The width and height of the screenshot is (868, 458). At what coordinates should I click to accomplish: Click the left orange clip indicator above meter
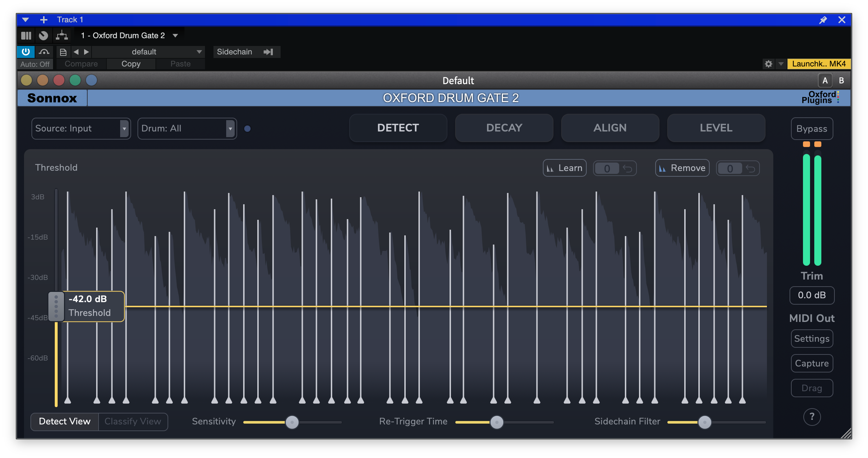click(x=806, y=144)
